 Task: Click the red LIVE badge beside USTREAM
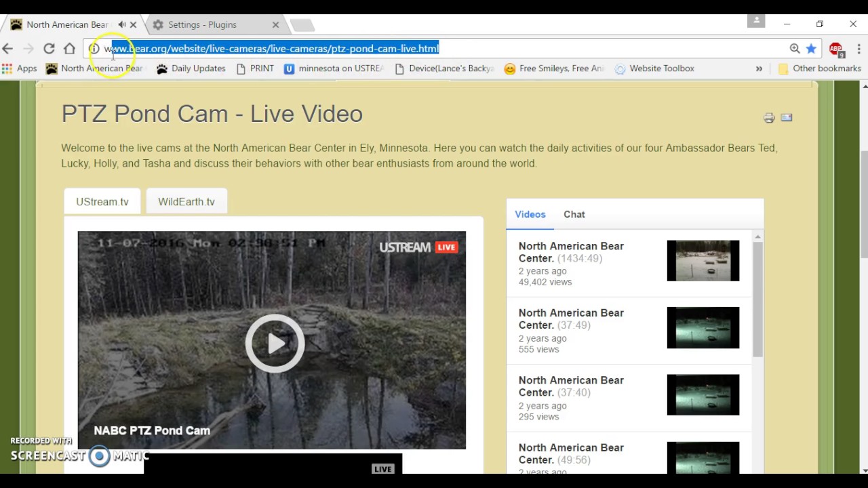click(x=446, y=247)
